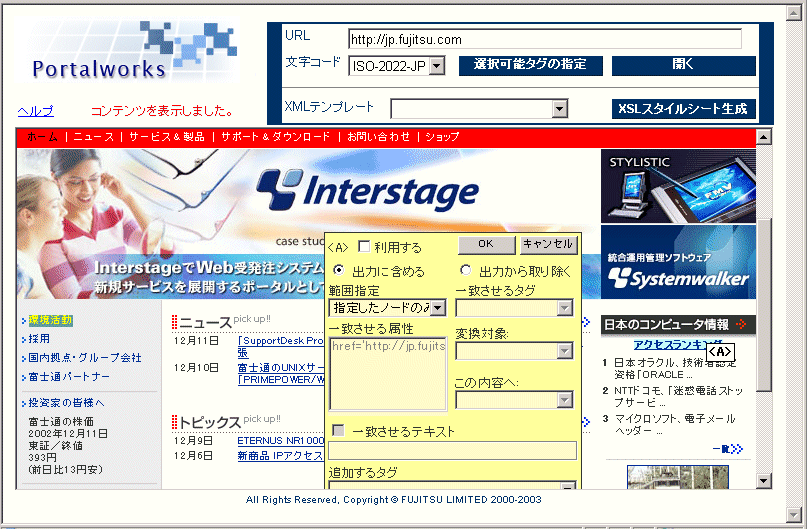Click the inner page scrollbar thumb

tap(764, 305)
